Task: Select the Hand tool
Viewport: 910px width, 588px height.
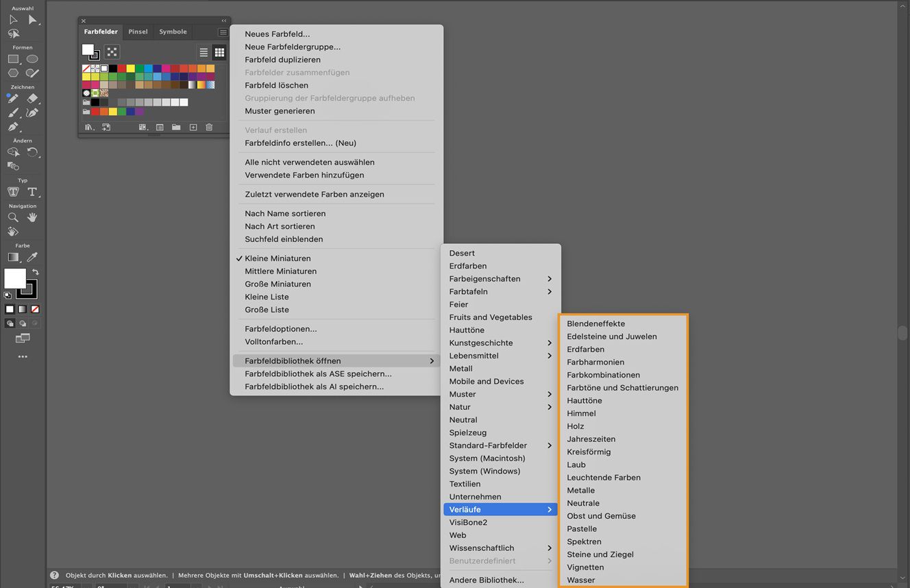Action: [x=32, y=217]
